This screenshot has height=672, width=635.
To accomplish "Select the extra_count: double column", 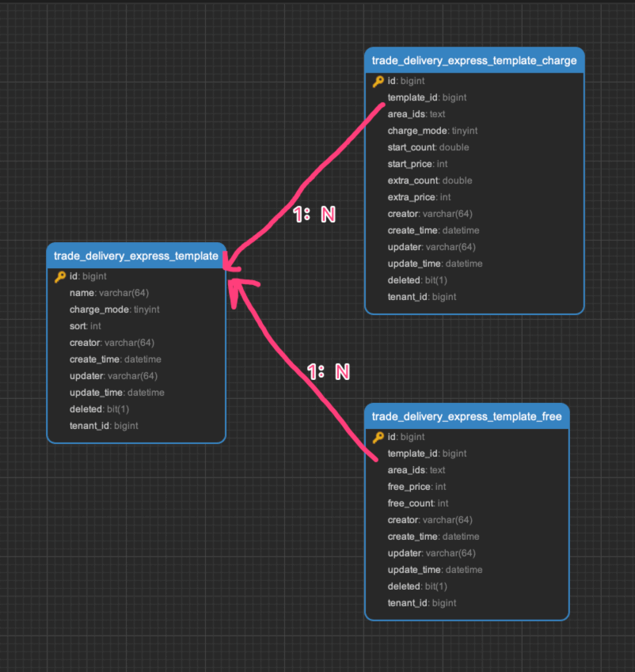I will [429, 181].
